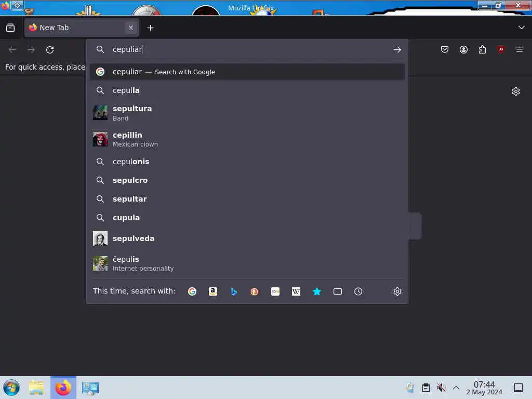
Task: Open the Pocket save icon
Action: 445,49
